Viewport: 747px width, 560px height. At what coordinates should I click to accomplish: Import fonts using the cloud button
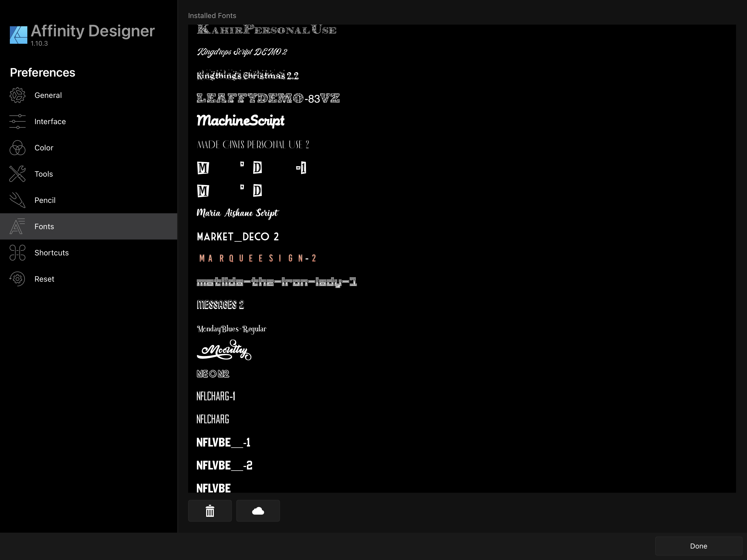pyautogui.click(x=258, y=511)
